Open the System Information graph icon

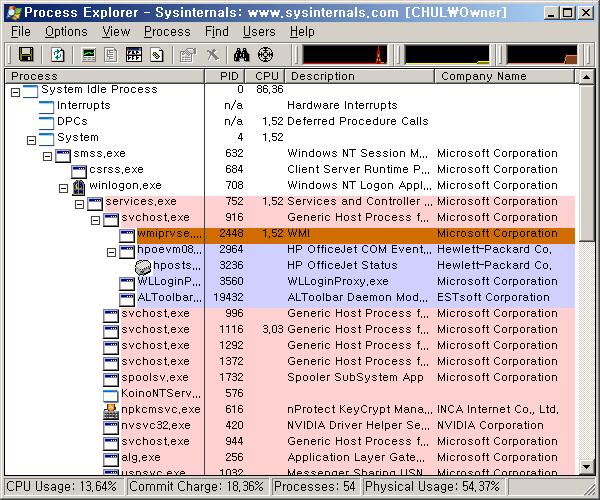click(89, 55)
